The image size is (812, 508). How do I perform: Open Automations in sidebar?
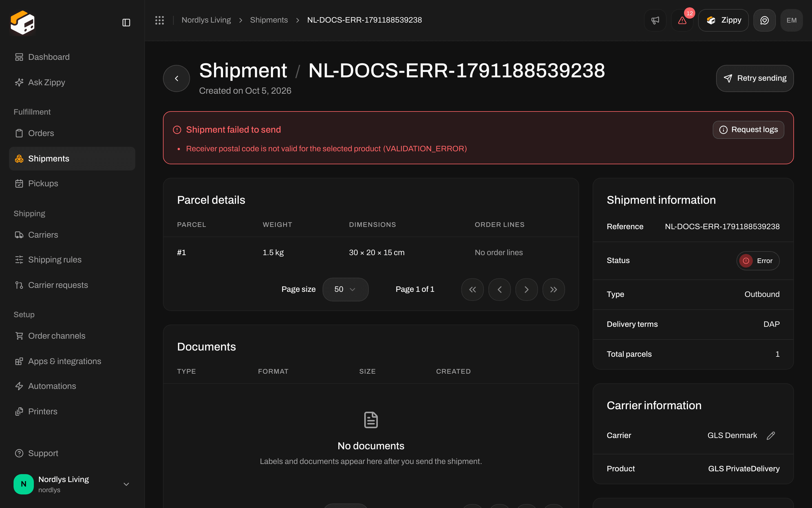[x=72, y=386]
